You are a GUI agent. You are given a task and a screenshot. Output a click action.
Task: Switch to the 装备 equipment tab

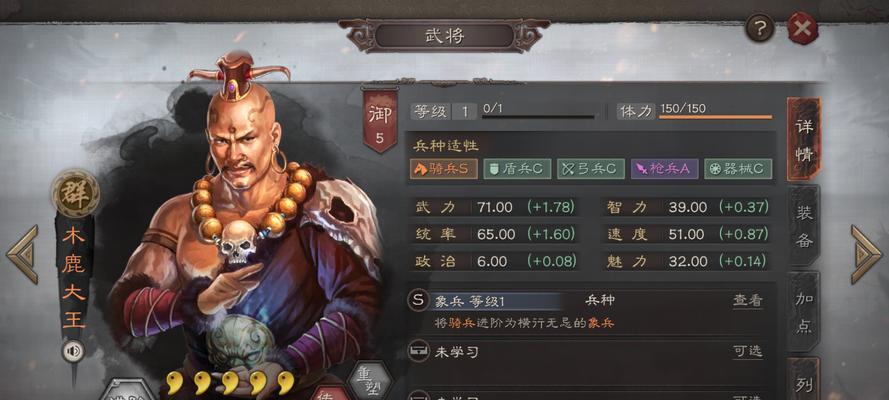pyautogui.click(x=803, y=225)
